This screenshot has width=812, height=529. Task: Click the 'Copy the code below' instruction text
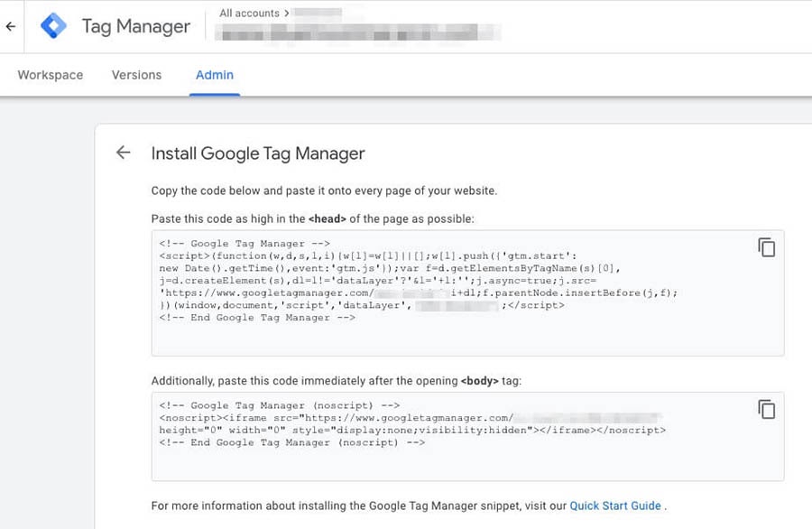[x=324, y=190]
